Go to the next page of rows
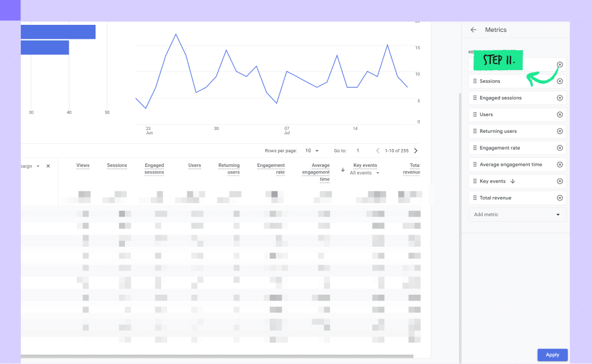Viewport: 592px width, 364px height. point(416,150)
